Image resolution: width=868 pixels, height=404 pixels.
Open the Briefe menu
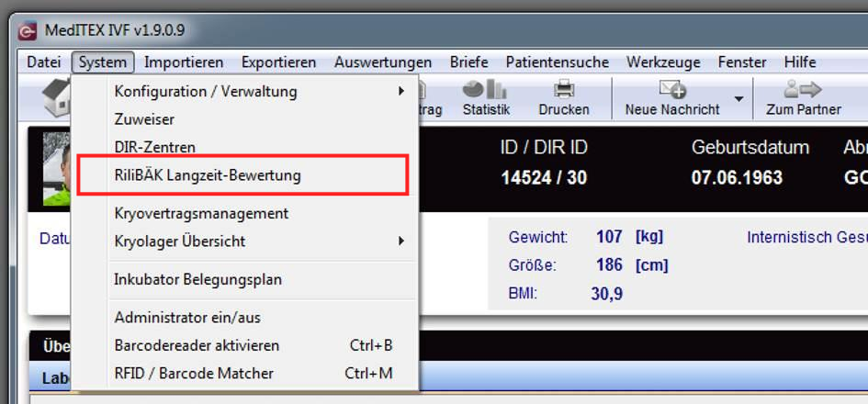[468, 62]
